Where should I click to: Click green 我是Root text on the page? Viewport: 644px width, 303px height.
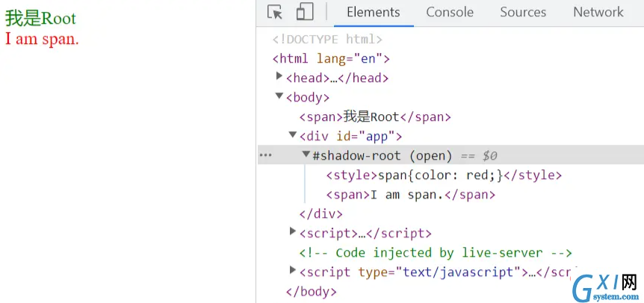click(40, 19)
